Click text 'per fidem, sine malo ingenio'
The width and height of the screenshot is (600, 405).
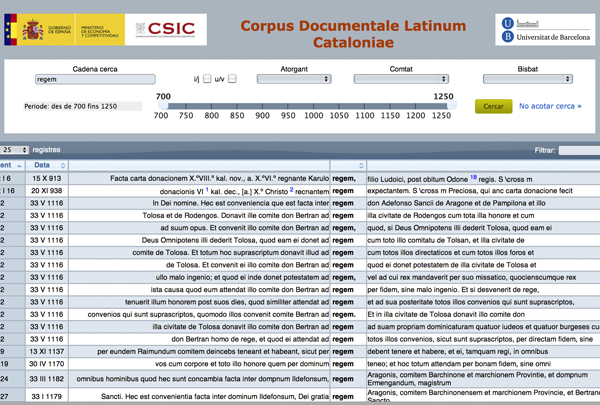tap(453, 290)
